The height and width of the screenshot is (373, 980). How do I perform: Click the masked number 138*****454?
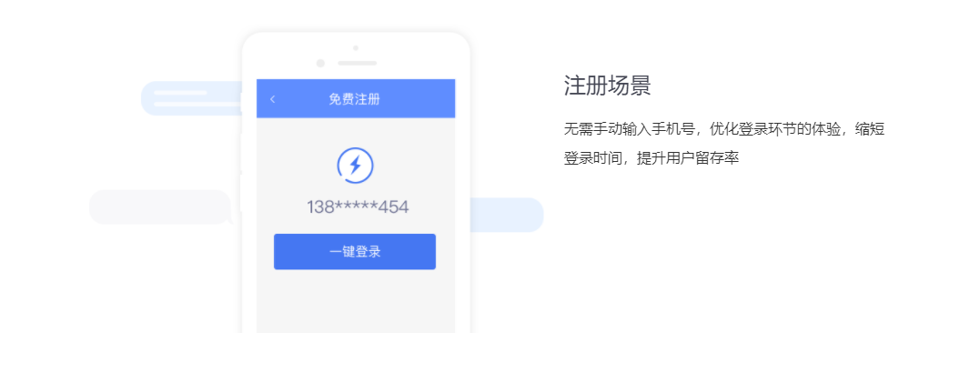tap(358, 207)
